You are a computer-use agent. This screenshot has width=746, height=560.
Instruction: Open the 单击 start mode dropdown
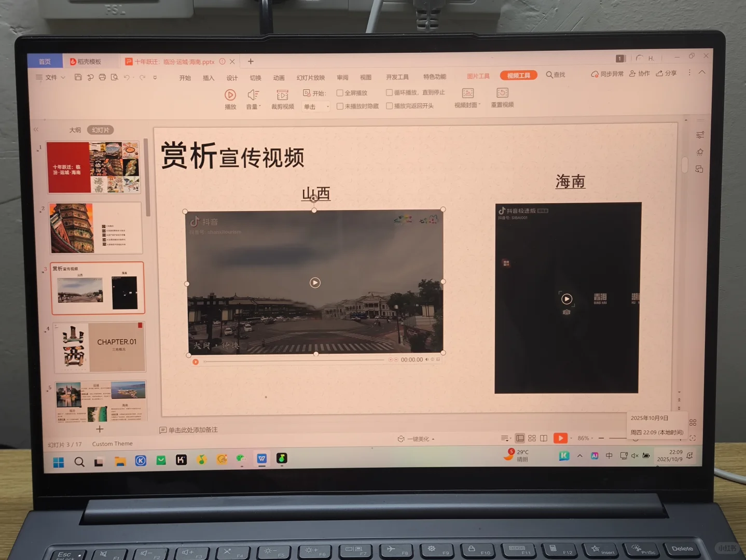(316, 107)
